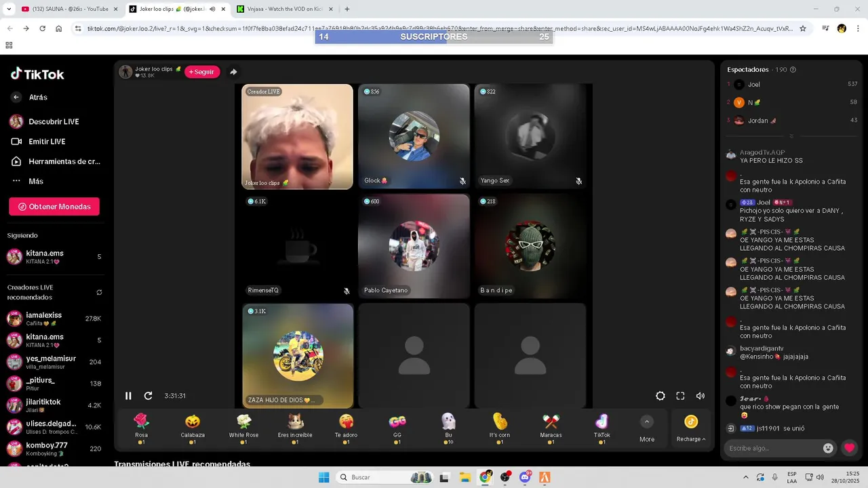
Task: Send the Te adoro gift
Action: (x=346, y=422)
